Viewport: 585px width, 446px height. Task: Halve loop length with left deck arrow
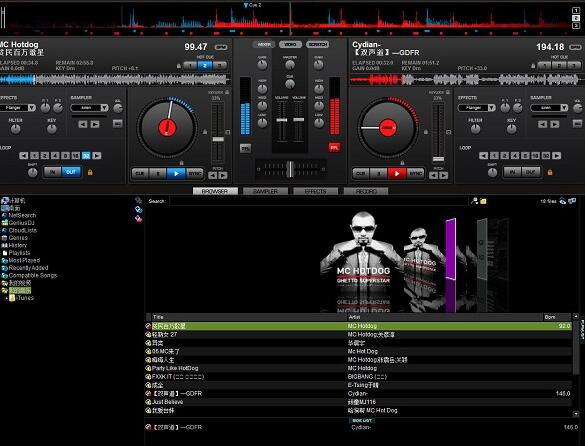coord(24,156)
